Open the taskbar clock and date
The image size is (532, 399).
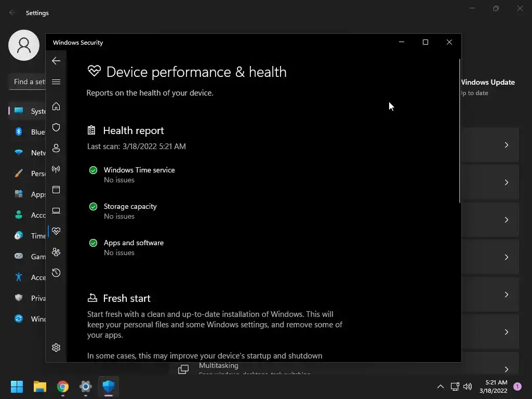[494, 387]
